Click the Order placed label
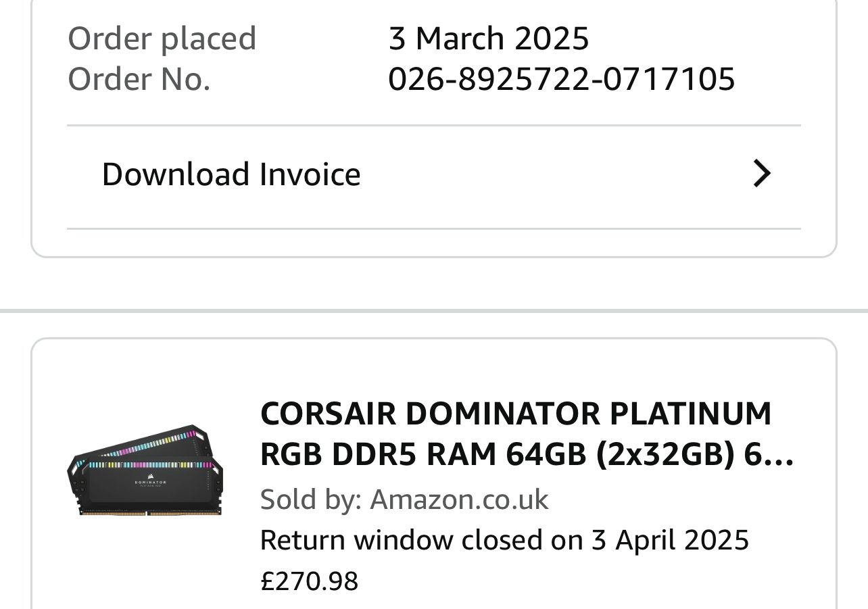Screen dimensions: 868x609 (162, 39)
